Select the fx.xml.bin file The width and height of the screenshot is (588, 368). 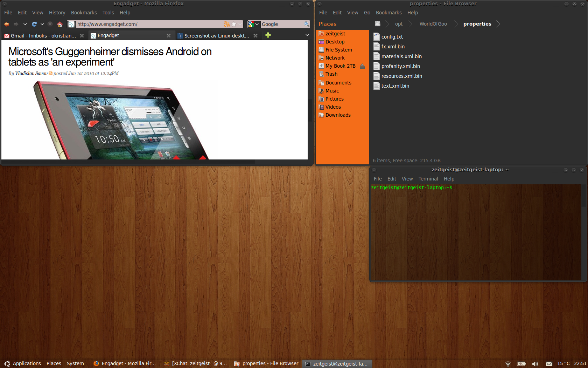[x=389, y=46]
